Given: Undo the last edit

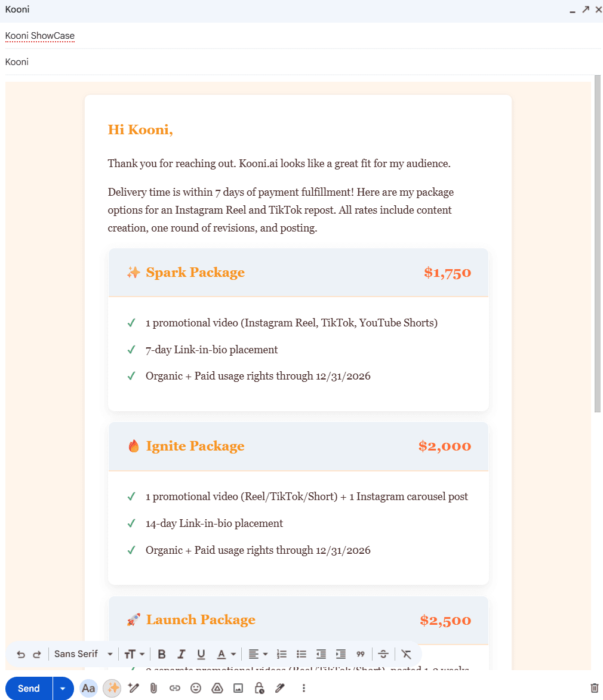Looking at the screenshot, I should point(22,654).
